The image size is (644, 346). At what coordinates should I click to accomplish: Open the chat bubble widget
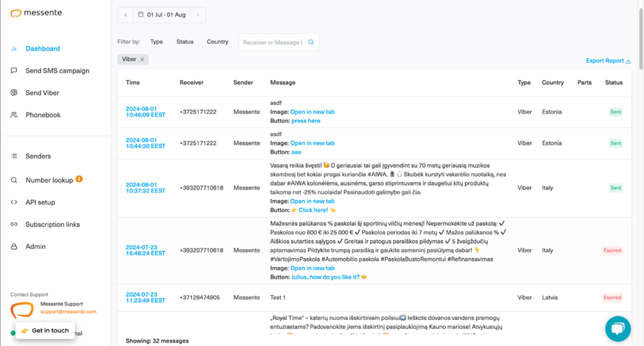(x=618, y=329)
